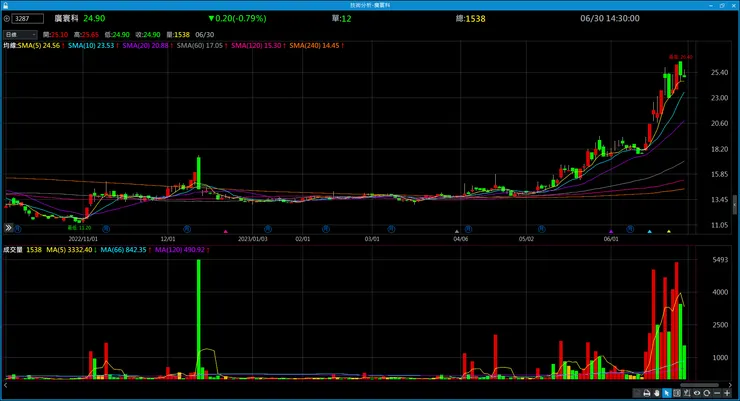Click the SMA(20) 20.88 label

pos(145,46)
